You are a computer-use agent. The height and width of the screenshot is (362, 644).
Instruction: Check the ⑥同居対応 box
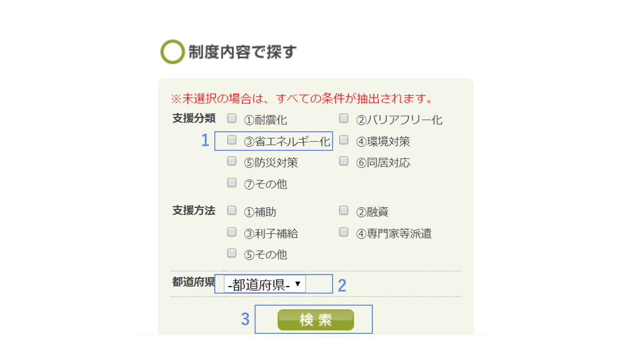344,161
